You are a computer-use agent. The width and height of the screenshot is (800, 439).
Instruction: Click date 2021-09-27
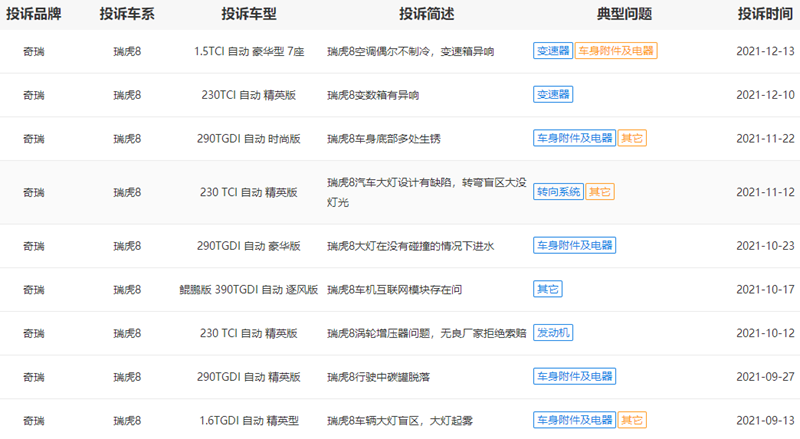765,377
